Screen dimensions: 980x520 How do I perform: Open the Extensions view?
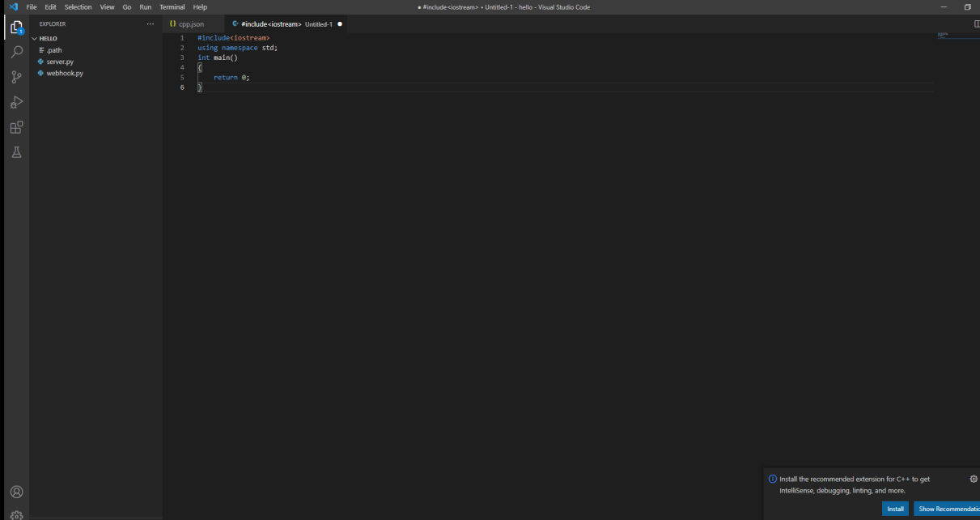click(16, 127)
